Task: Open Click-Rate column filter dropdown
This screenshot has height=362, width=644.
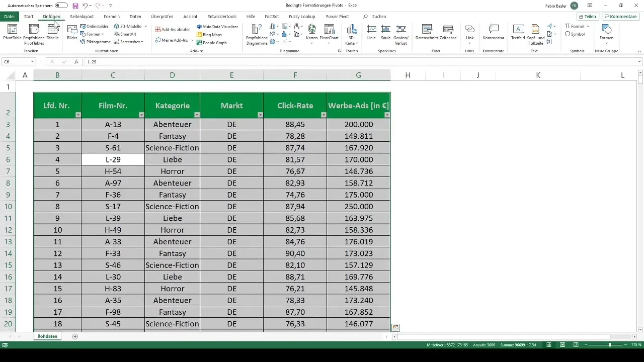Action: (323, 115)
